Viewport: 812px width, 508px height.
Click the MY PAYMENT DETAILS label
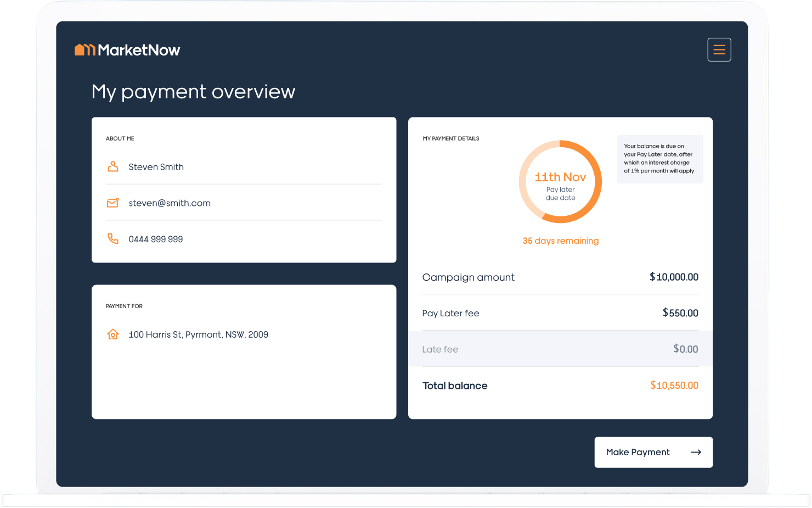coord(451,138)
